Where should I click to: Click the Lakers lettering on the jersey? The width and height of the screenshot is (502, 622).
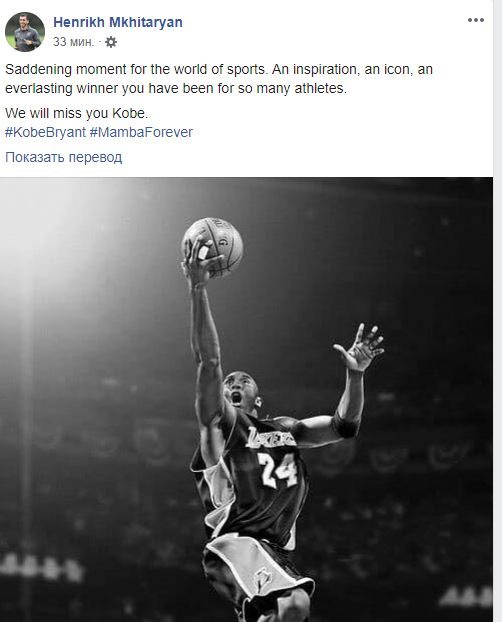pyautogui.click(x=271, y=438)
